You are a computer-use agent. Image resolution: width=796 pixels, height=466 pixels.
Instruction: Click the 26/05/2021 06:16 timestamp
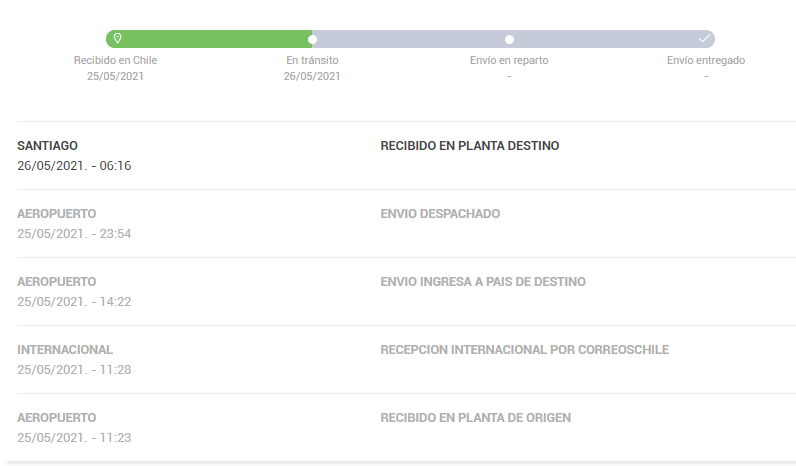(x=74, y=166)
